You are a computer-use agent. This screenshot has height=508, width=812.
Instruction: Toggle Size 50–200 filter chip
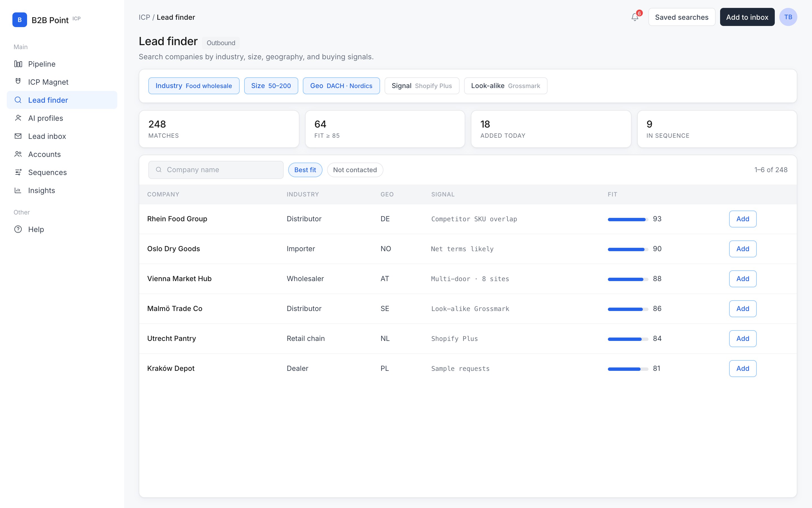click(x=271, y=86)
